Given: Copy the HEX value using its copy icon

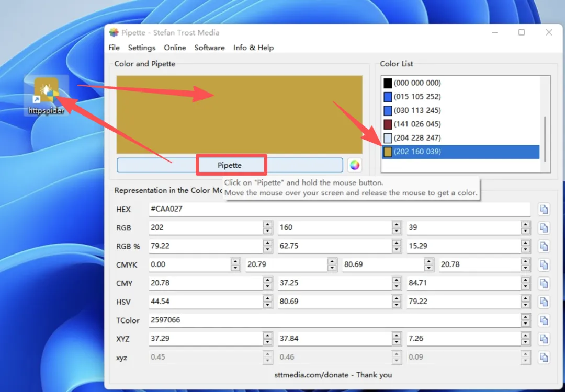Looking at the screenshot, I should 544,209.
